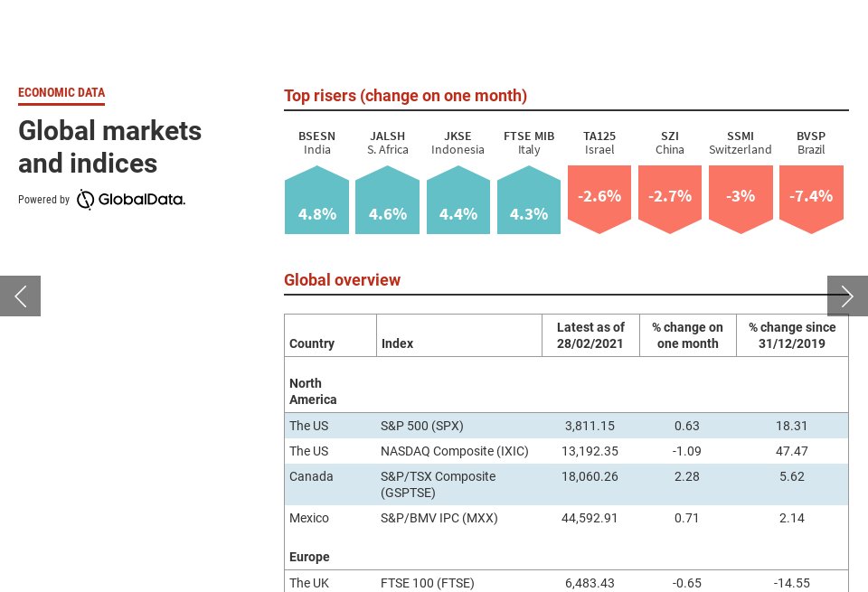Click the NASDAQ Composite (IXIC) cell

454,451
